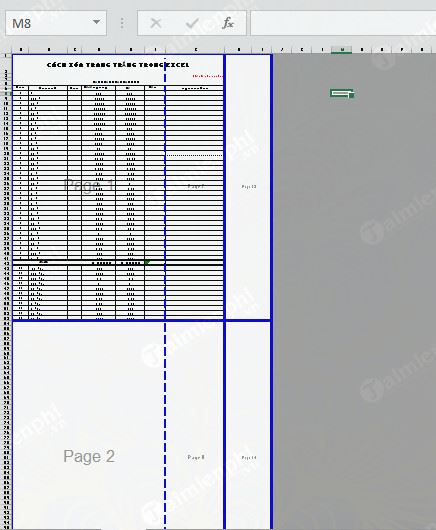The image size is (436, 530).
Task: Click the Page 1 watermark on the sheet
Action: point(89,185)
